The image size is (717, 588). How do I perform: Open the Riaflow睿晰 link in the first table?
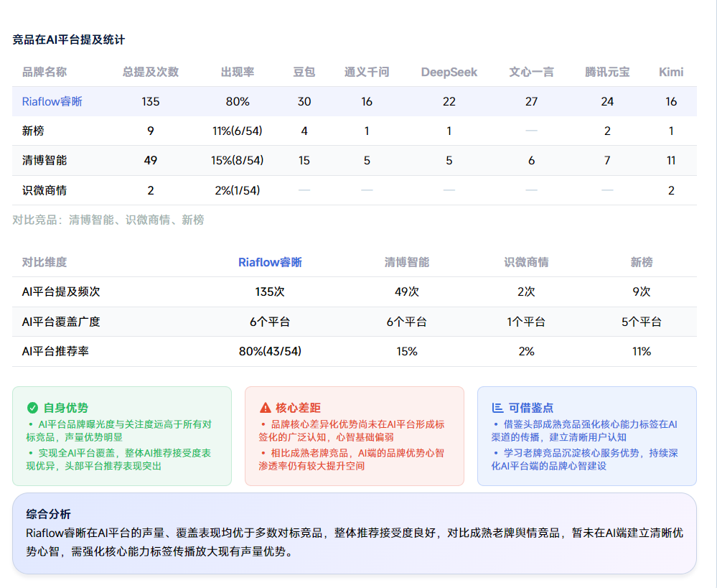pos(52,101)
